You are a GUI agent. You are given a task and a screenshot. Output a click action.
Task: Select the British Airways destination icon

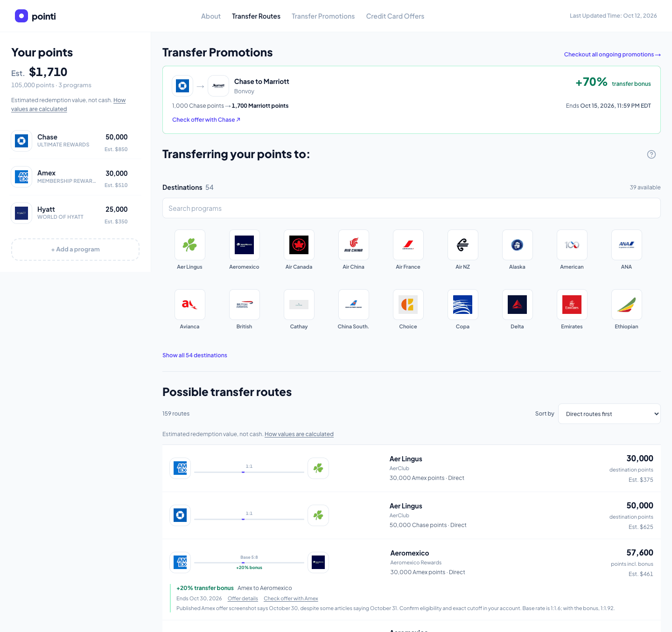245,305
